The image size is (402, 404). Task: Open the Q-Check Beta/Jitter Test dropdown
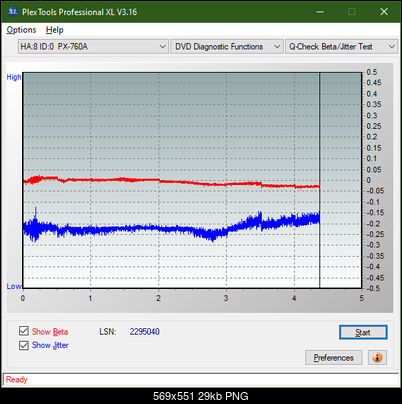coord(341,47)
